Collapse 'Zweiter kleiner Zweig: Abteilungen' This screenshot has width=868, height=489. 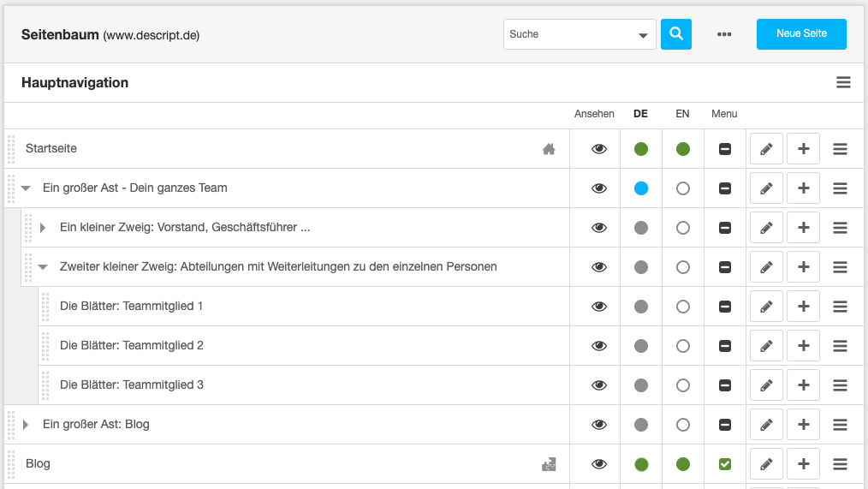(x=43, y=267)
